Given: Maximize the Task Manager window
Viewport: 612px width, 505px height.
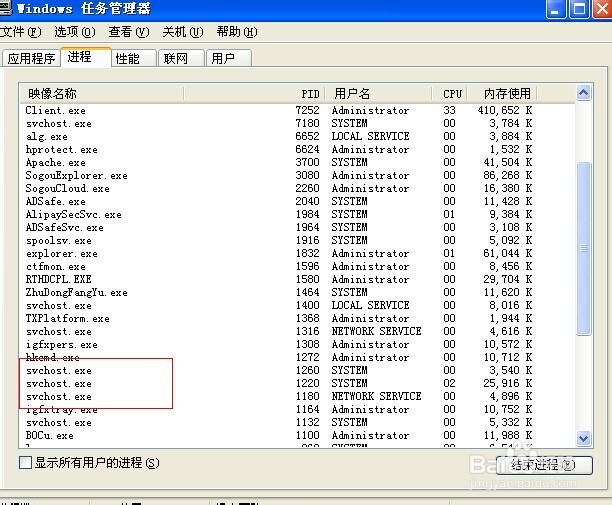Looking at the screenshot, I should coord(579,9).
